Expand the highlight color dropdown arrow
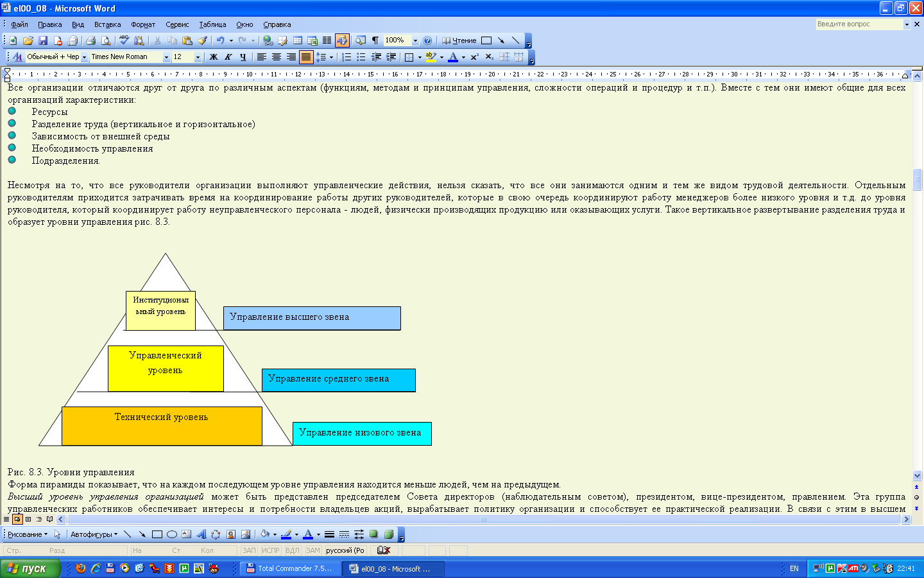 pos(441,57)
